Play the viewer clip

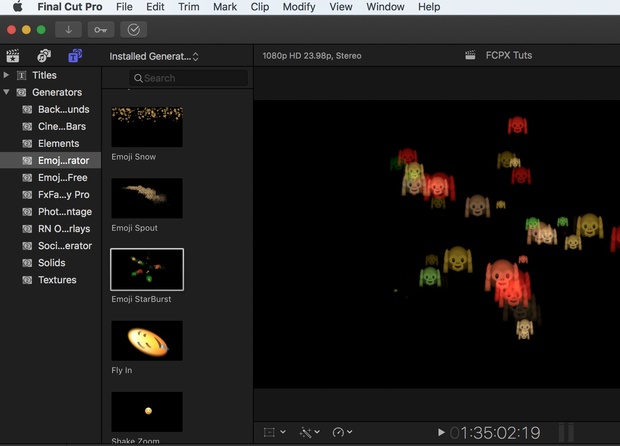point(441,433)
